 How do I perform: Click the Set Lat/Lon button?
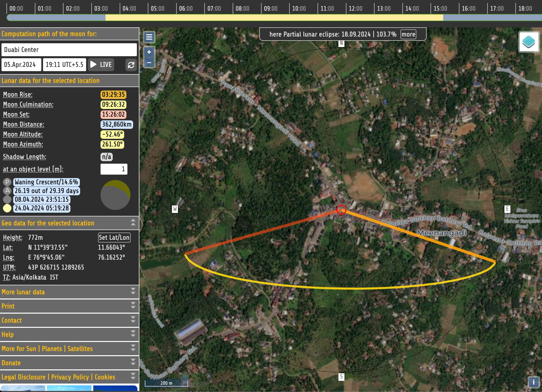click(114, 237)
